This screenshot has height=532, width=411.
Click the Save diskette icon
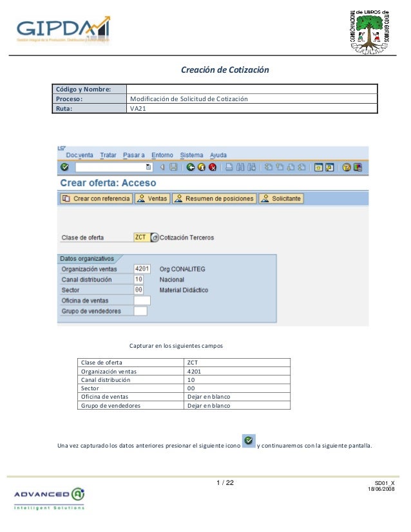[173, 167]
